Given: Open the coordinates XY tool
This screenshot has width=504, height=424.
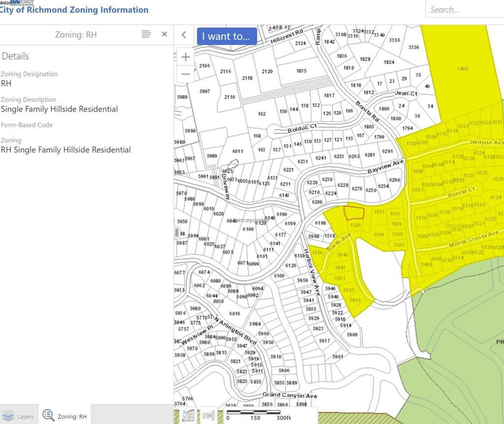Looking at the screenshot, I should [x=188, y=415].
